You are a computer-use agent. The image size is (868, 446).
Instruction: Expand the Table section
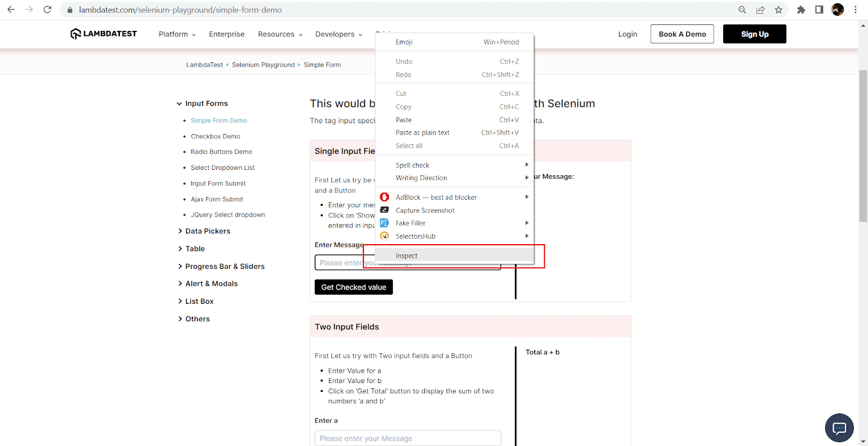[192, 249]
